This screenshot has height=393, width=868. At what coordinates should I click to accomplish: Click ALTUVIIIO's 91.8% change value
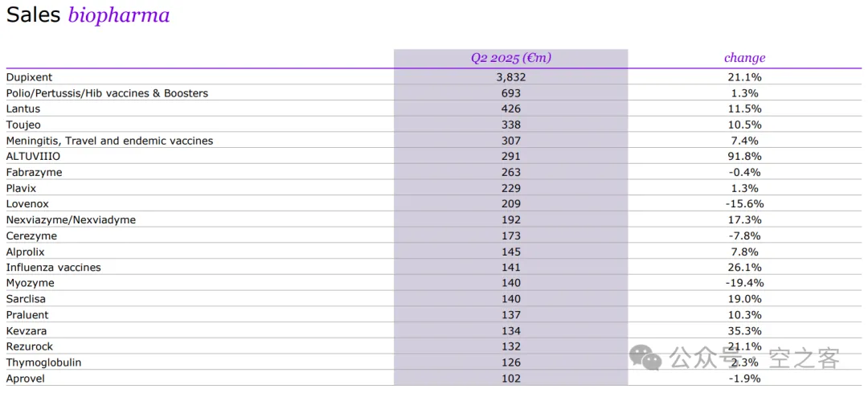click(744, 157)
